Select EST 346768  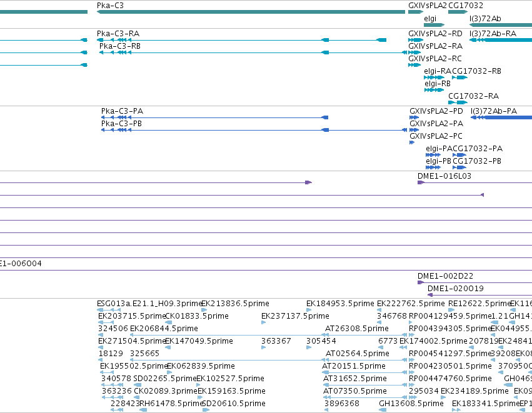[x=379, y=322]
